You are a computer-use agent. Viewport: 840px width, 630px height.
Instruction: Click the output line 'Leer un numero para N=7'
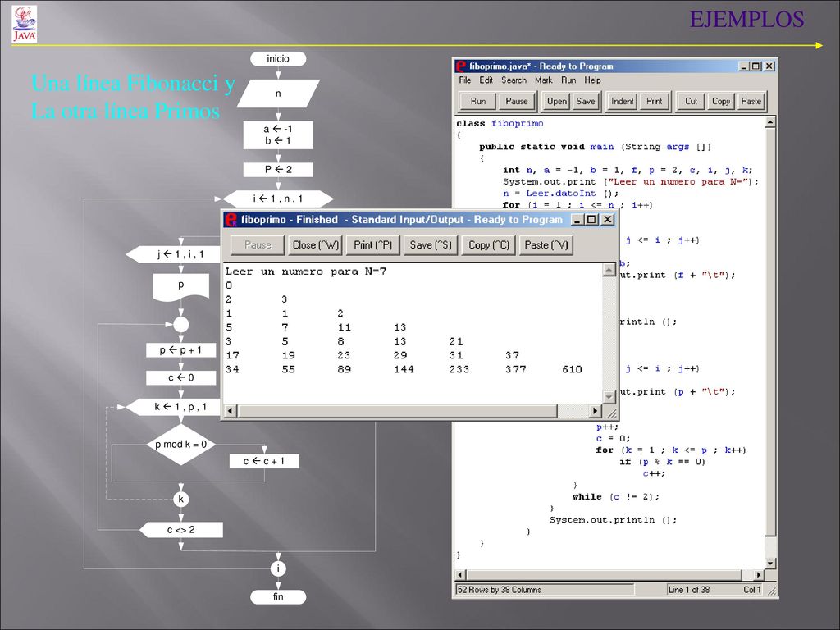click(306, 271)
